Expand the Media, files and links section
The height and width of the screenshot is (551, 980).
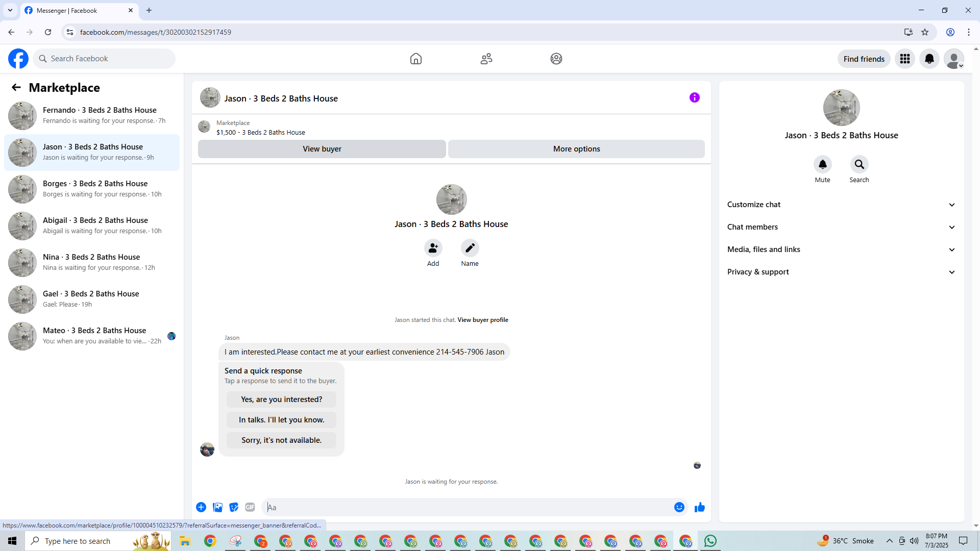tap(841, 249)
